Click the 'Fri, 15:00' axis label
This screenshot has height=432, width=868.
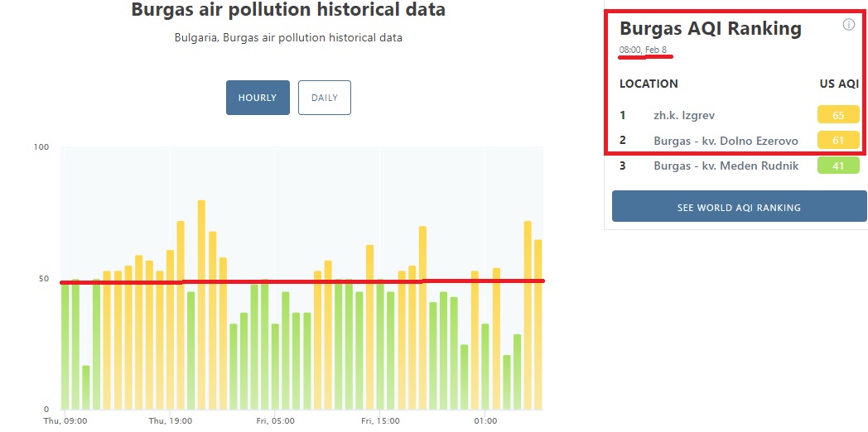pos(379,421)
